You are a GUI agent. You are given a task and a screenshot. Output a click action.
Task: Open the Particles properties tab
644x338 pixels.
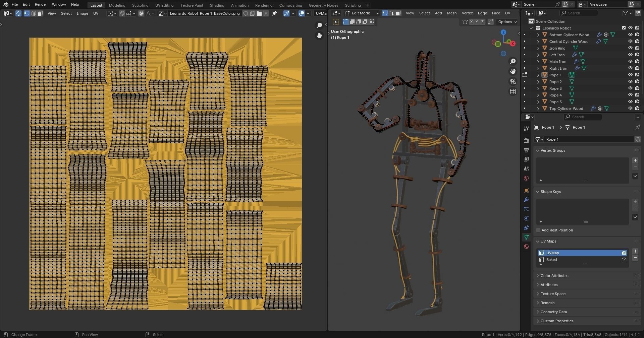click(x=526, y=209)
